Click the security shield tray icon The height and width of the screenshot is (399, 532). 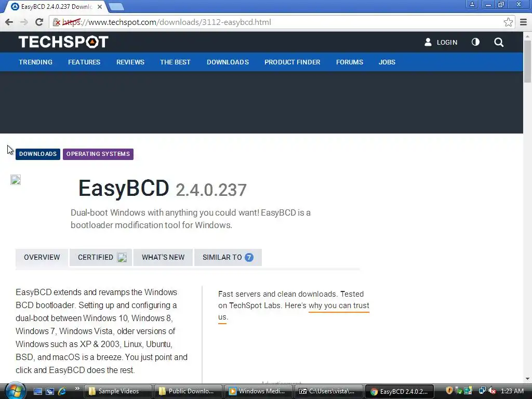pyautogui.click(x=449, y=391)
